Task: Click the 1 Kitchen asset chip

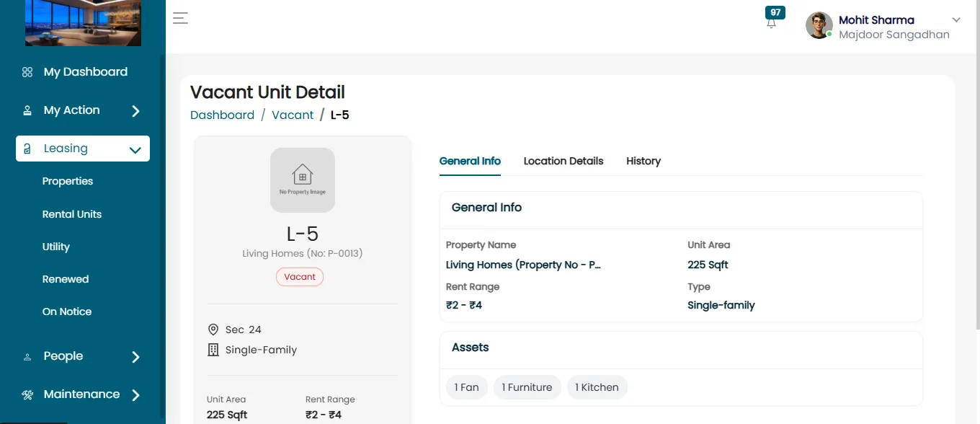Action: 597,387
